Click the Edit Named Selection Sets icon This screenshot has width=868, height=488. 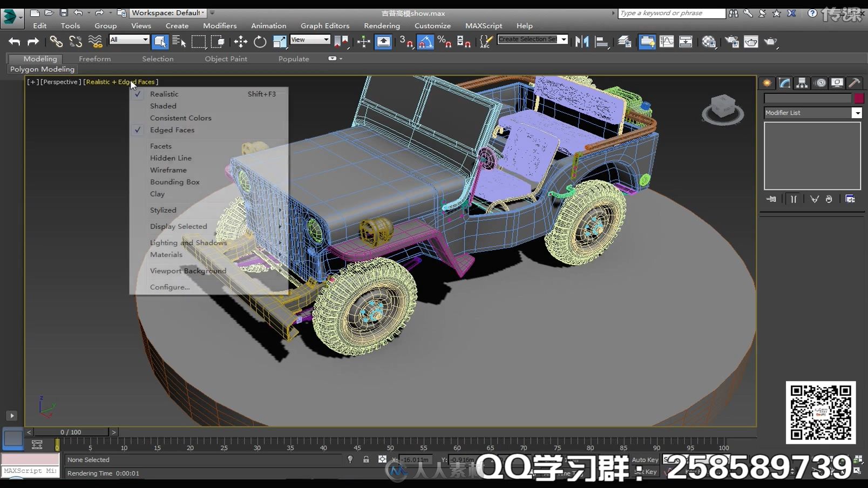486,42
